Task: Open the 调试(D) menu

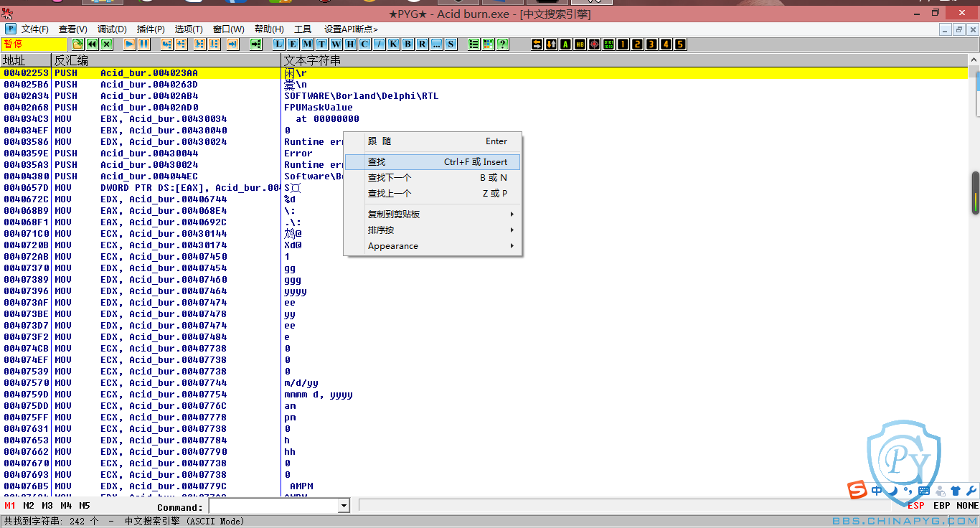Action: pyautogui.click(x=112, y=29)
